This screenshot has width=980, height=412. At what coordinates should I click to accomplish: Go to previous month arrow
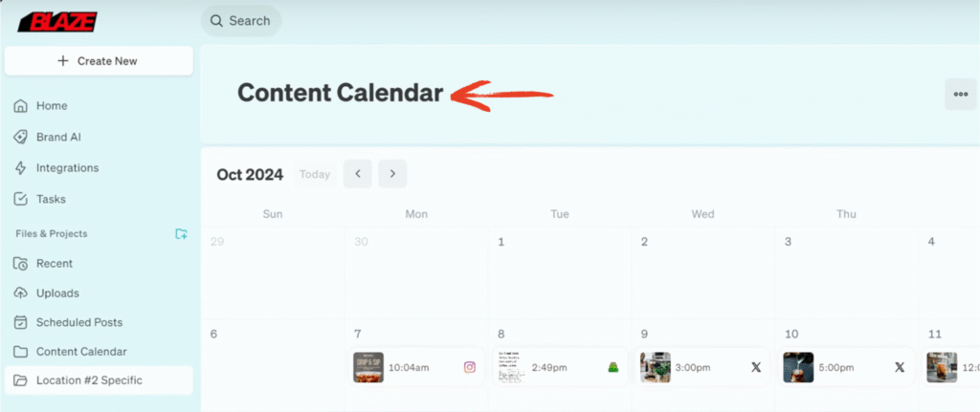[358, 174]
